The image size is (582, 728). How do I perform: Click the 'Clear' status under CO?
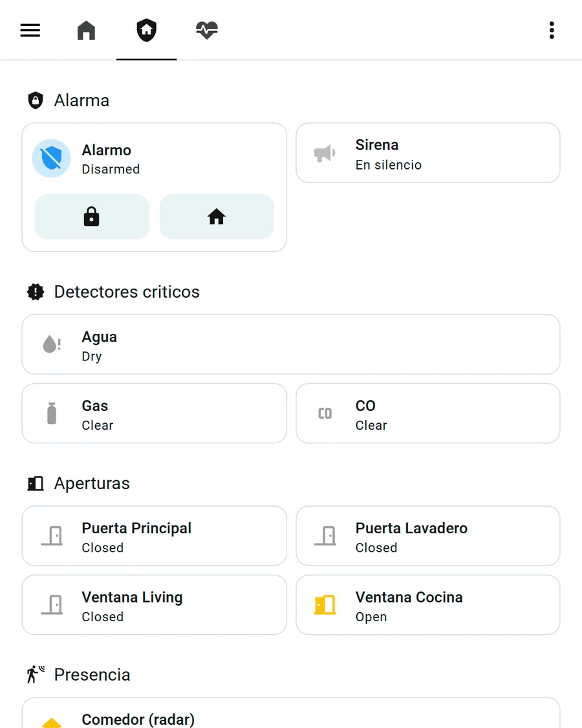click(371, 425)
